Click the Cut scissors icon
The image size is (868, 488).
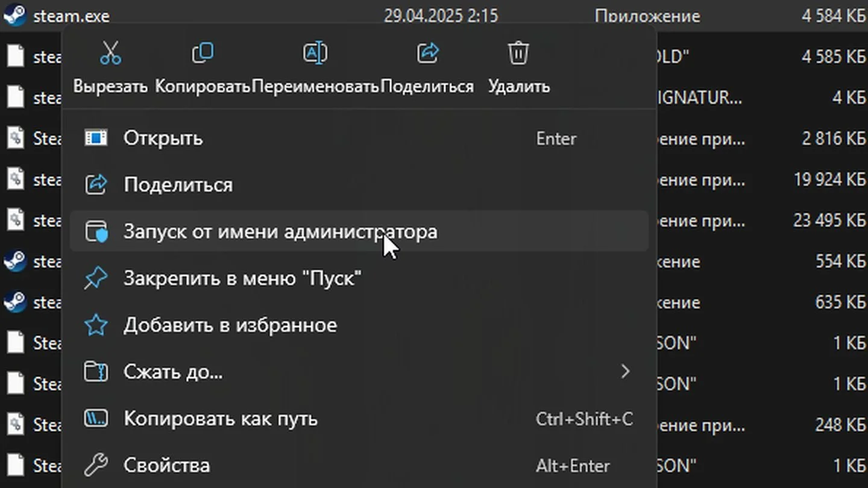[110, 53]
